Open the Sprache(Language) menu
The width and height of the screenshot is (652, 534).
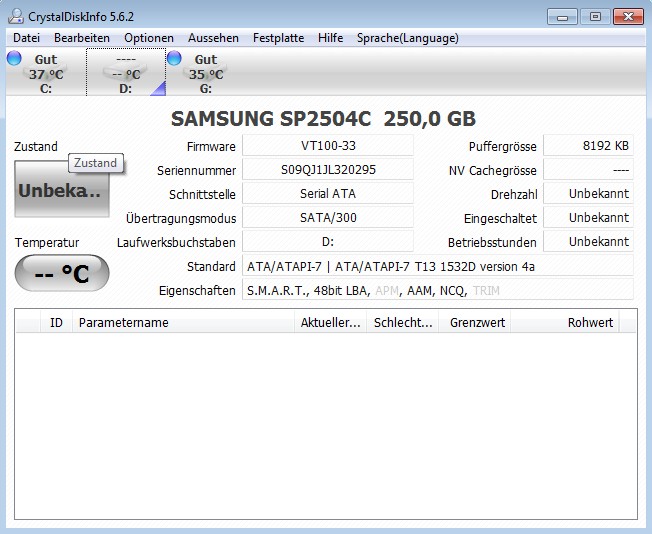coord(408,38)
